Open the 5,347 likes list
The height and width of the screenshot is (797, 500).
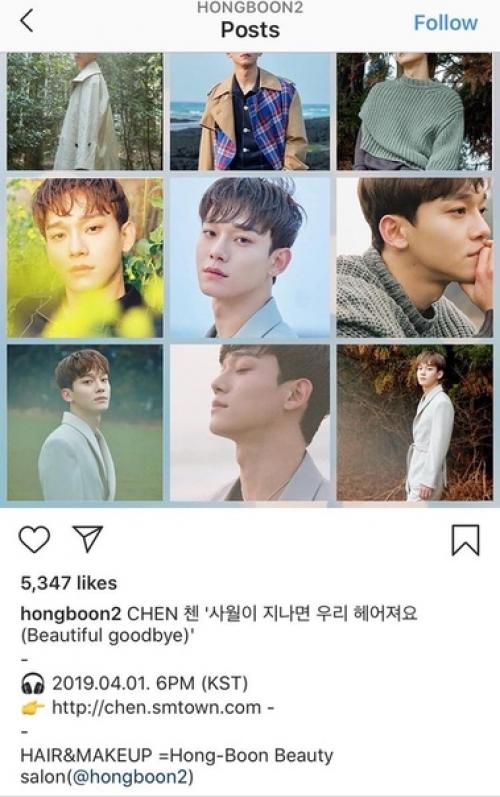click(x=69, y=583)
